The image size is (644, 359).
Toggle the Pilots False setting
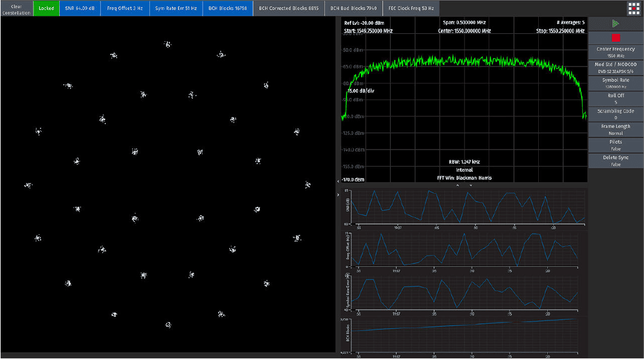click(616, 145)
